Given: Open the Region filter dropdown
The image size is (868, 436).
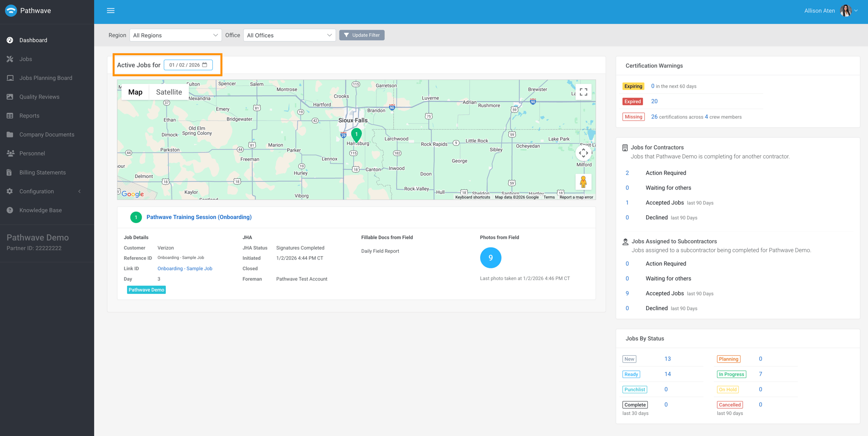Looking at the screenshot, I should coord(175,35).
